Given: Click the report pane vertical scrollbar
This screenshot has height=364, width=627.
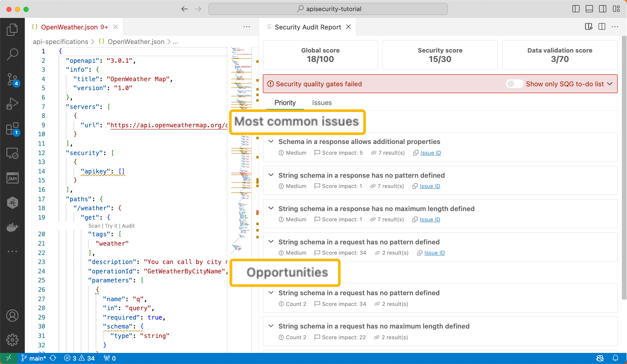Looking at the screenshot, I should (x=624, y=167).
